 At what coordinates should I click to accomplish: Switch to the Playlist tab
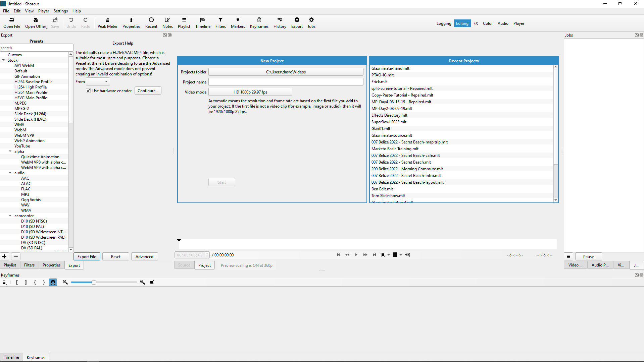coord(10,265)
